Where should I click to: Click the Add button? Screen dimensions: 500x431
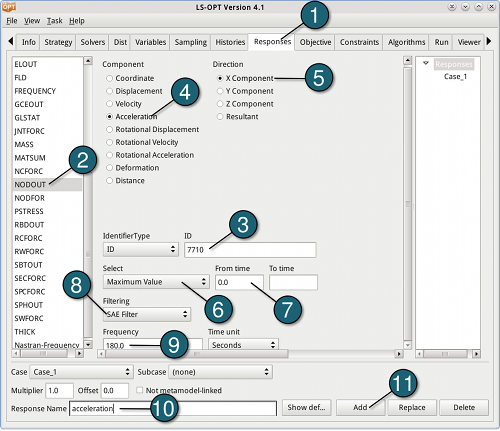(360, 408)
